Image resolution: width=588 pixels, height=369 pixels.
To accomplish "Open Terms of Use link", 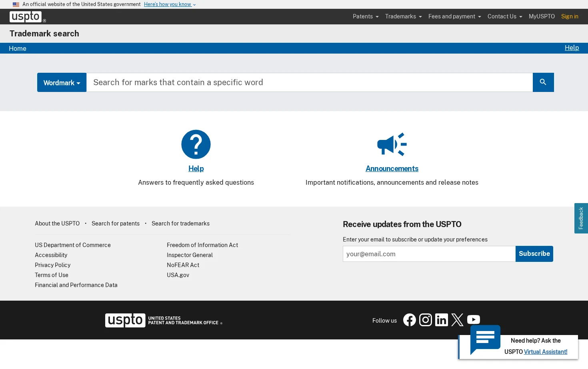I will [52, 275].
